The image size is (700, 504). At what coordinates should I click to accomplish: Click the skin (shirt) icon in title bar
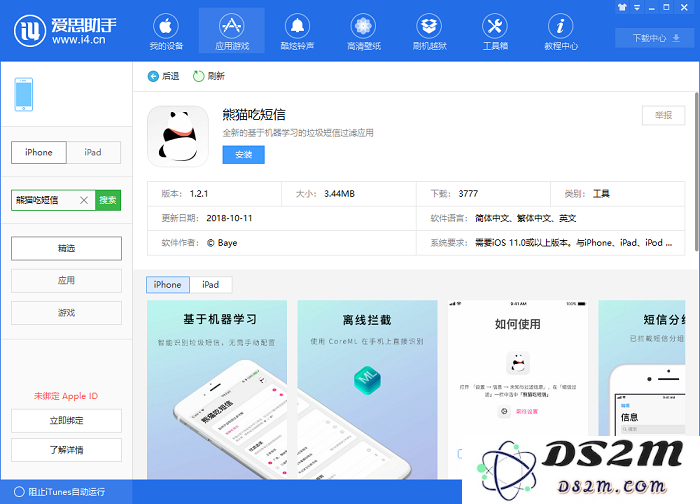(622, 7)
